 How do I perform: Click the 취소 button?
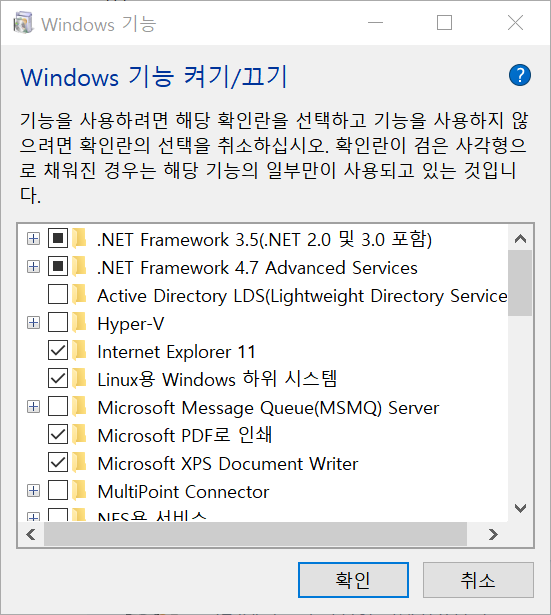click(478, 580)
